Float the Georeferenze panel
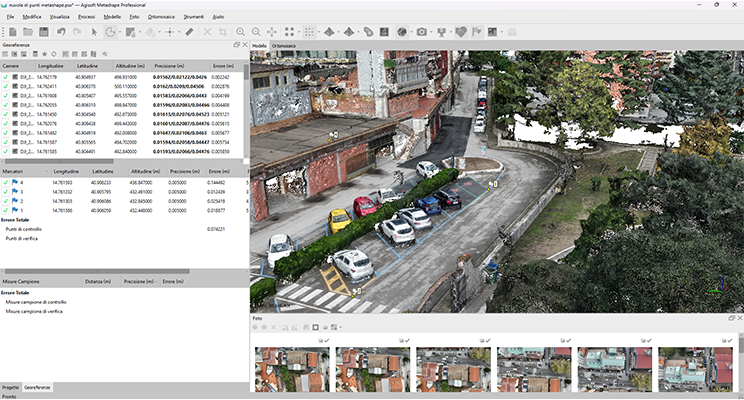This screenshot has height=400, width=744. (236, 45)
